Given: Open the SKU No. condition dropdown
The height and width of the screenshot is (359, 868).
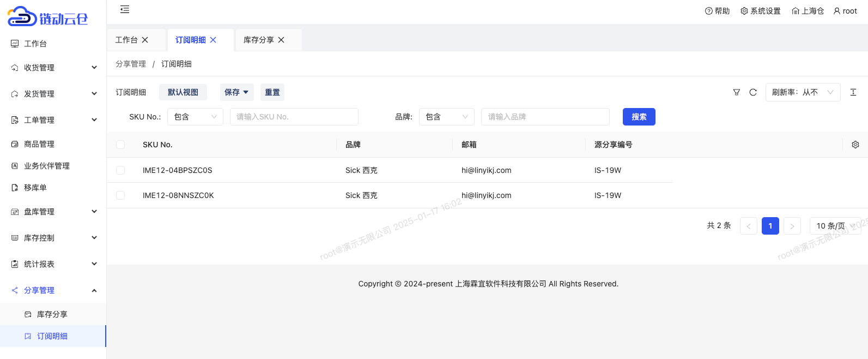Looking at the screenshot, I should pos(195,117).
